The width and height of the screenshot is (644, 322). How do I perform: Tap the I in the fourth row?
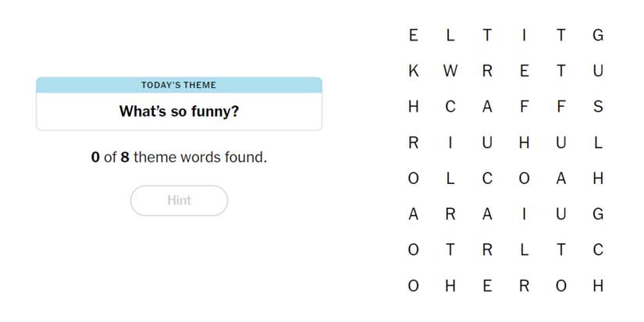click(450, 143)
